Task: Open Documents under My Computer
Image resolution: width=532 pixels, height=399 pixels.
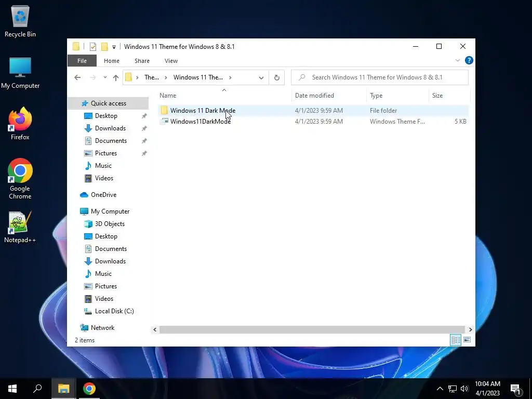Action: point(111,249)
